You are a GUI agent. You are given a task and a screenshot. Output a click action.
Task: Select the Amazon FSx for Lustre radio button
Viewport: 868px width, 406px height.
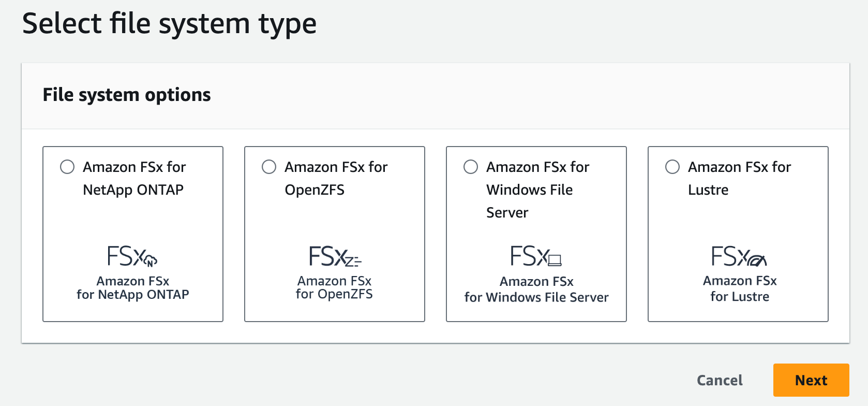[x=672, y=167]
